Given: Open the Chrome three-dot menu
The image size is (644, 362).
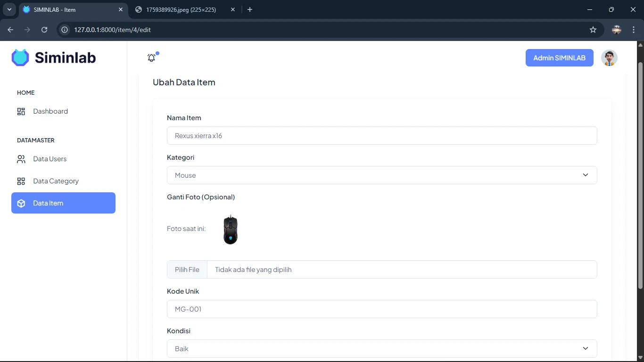Looking at the screenshot, I should coord(634,30).
